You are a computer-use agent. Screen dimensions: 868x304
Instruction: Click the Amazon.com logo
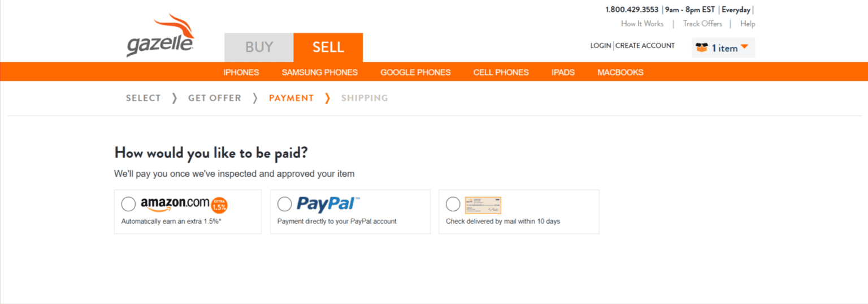click(175, 204)
